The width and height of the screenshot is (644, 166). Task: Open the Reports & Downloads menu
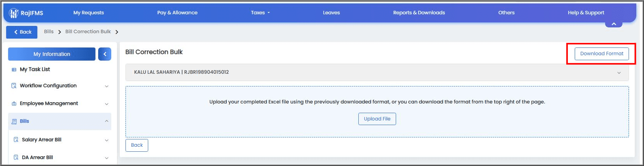pos(419,13)
